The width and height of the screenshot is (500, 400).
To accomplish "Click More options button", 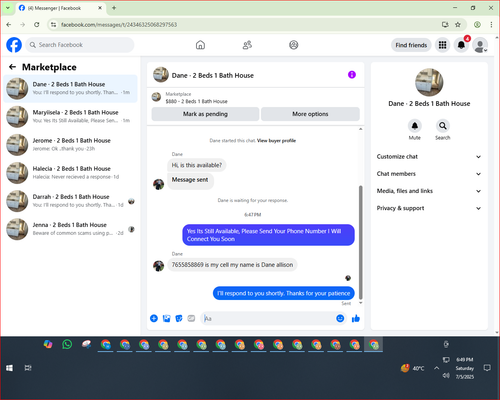I will 310,114.
